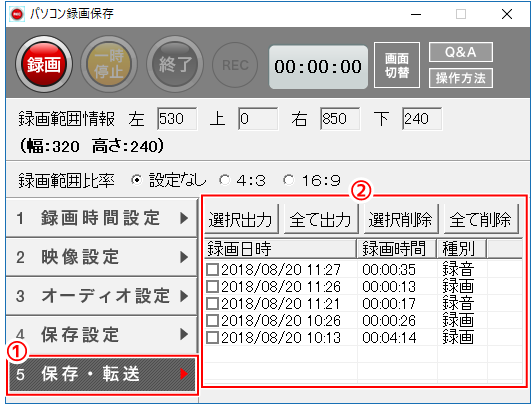
Task: Click the 選択出力 button
Action: (241, 219)
